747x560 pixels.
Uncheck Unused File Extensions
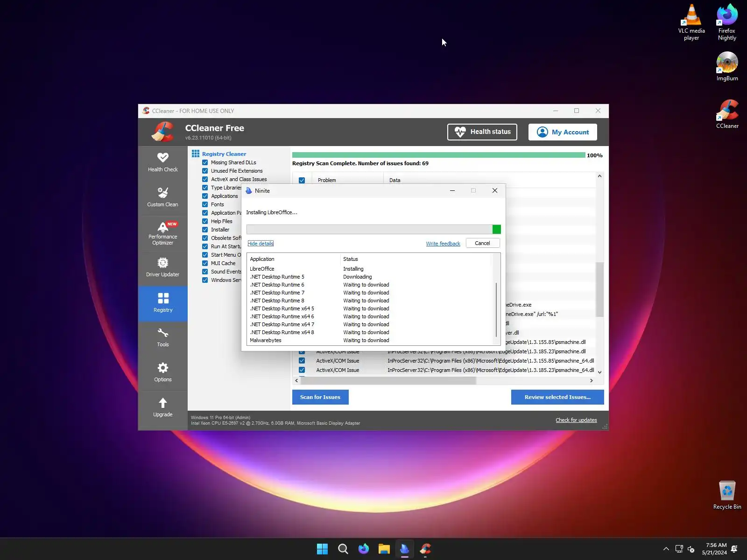205,171
